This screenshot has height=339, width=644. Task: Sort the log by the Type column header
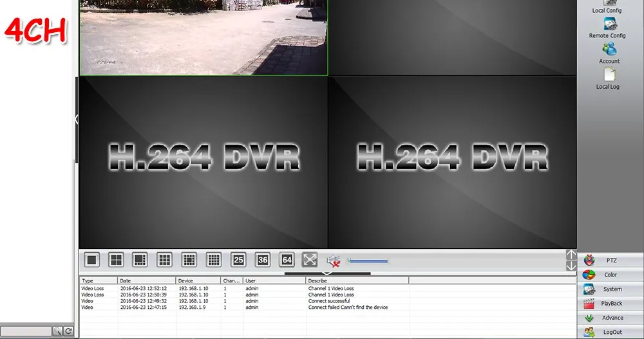[x=99, y=280]
